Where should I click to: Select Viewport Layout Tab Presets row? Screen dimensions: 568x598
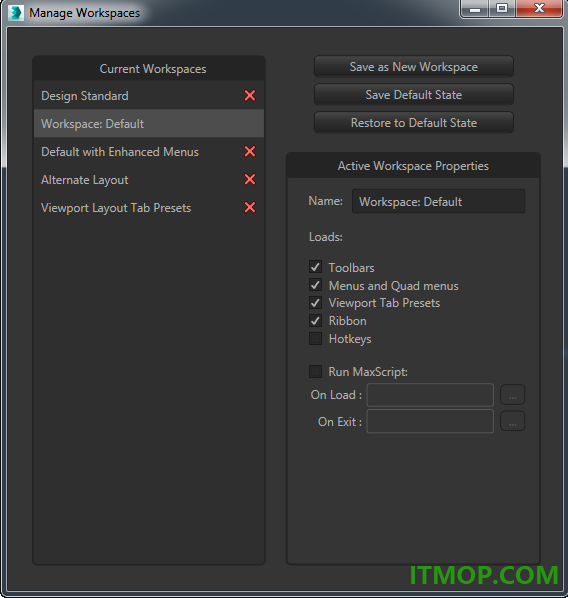click(149, 207)
